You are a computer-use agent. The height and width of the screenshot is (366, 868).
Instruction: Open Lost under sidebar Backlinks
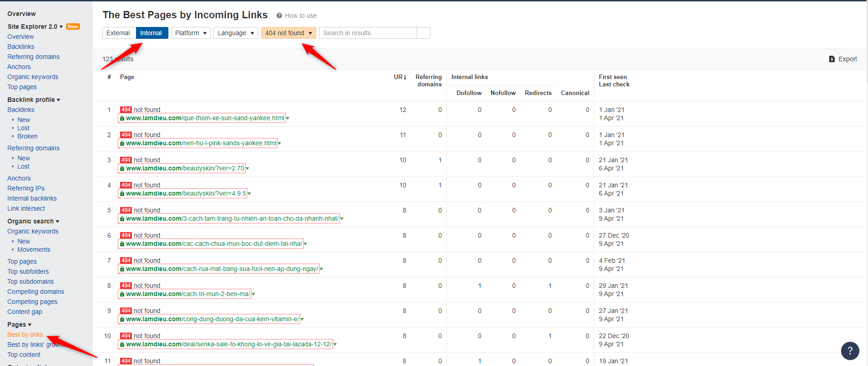(23, 128)
